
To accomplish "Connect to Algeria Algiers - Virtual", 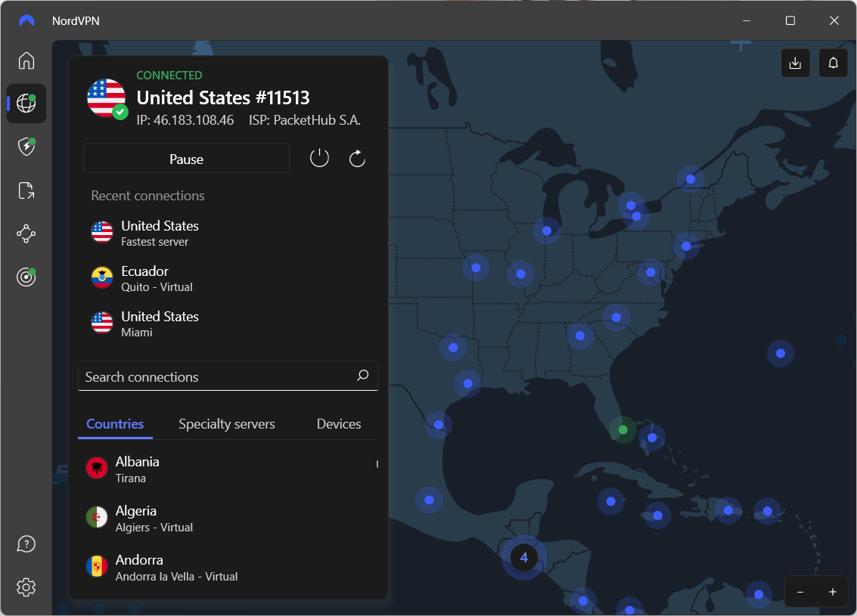I will (x=228, y=518).
